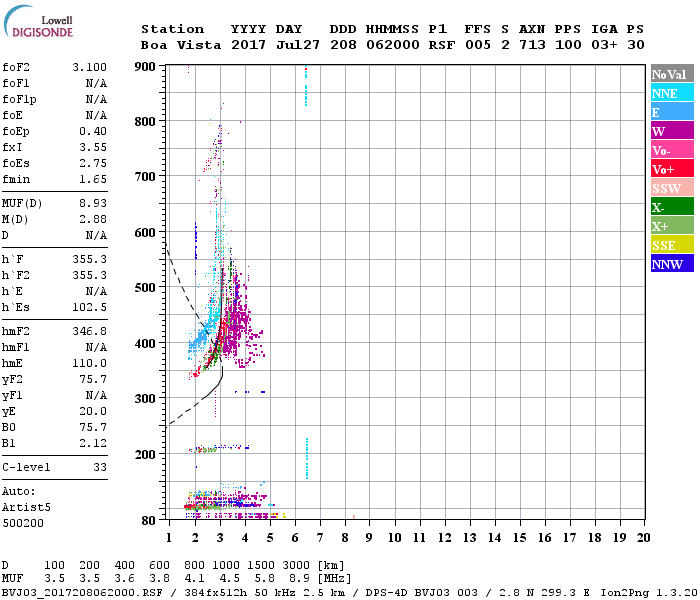This screenshot has height=600, width=700.
Task: Select the NoVal gray legend swatch
Action: tap(671, 74)
